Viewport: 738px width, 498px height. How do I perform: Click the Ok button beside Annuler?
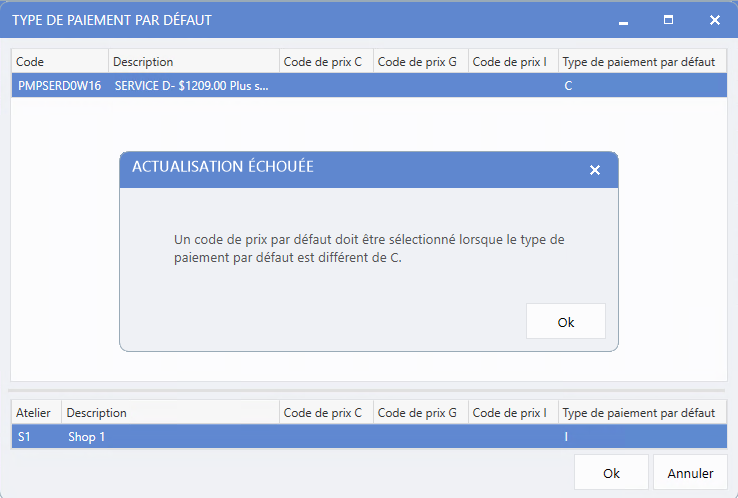[x=611, y=473]
